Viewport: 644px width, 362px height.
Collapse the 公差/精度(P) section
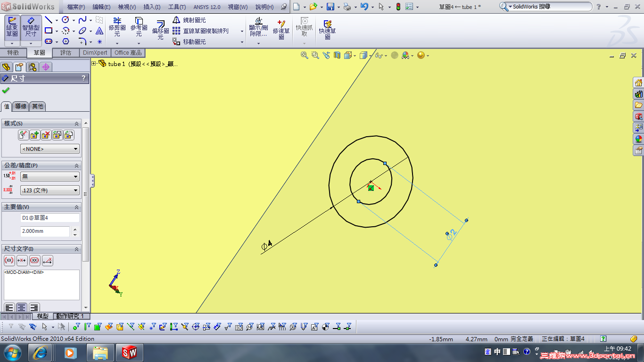click(x=76, y=165)
